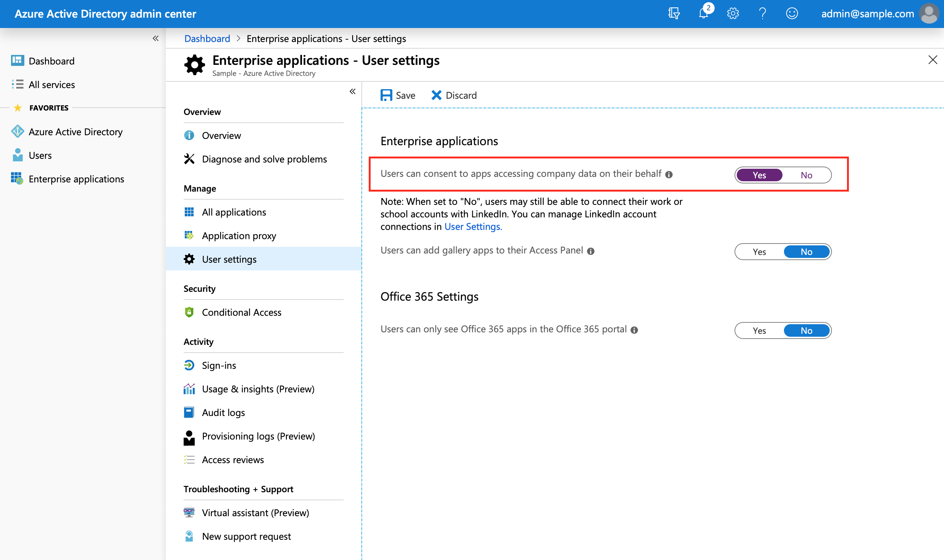Open the admin@sample.com account profile
Screen dimensions: 944x560
(x=867, y=14)
